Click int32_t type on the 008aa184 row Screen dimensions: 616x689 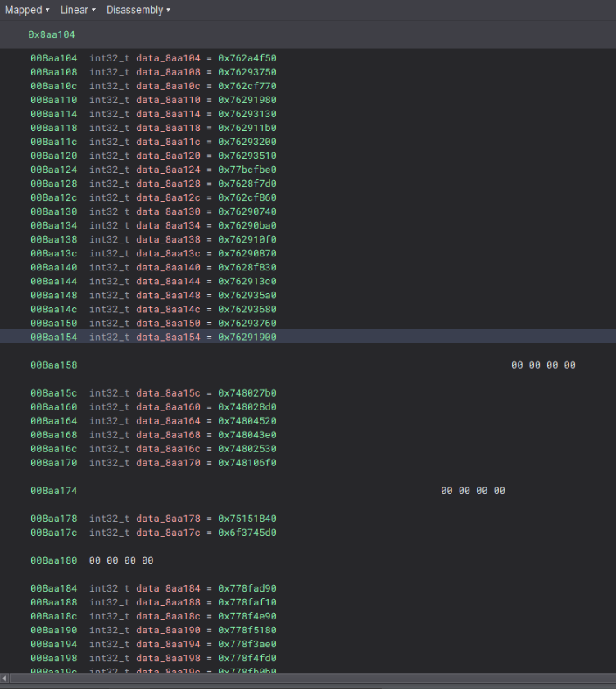pos(110,588)
